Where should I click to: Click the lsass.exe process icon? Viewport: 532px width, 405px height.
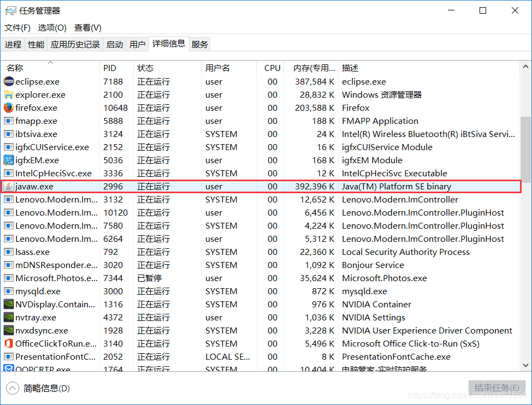9,252
